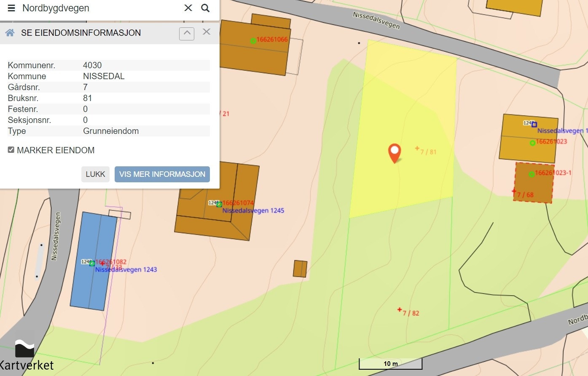Click the Gårdsnr. value 7
The height and width of the screenshot is (376, 588).
(85, 87)
